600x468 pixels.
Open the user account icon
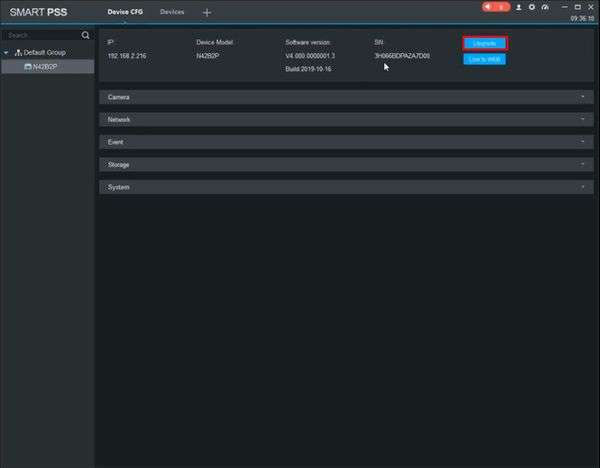pos(518,7)
